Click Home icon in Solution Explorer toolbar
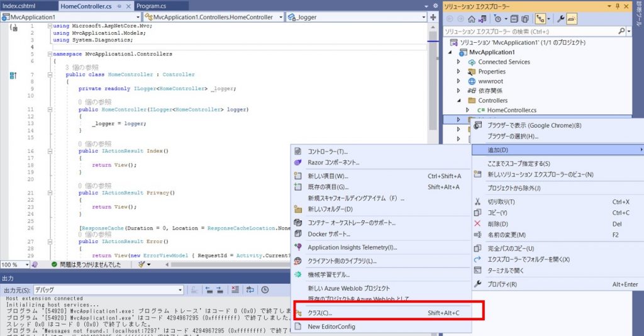 pos(472,19)
